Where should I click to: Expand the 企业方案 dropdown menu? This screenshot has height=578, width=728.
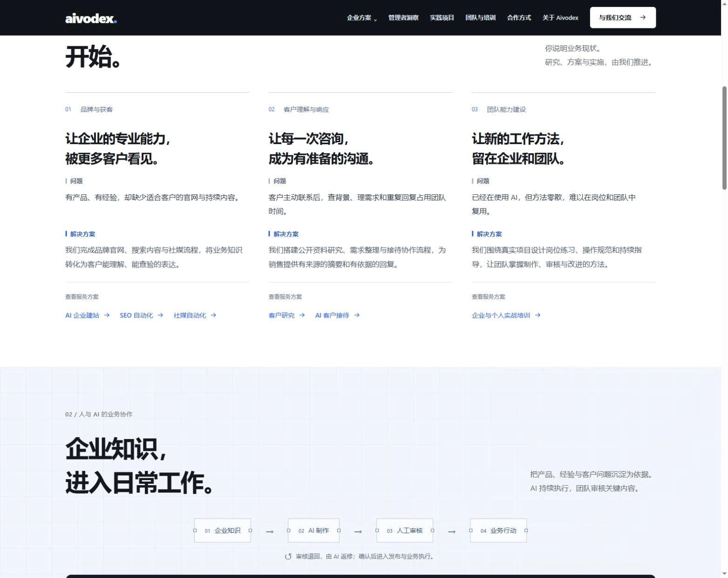click(x=362, y=18)
